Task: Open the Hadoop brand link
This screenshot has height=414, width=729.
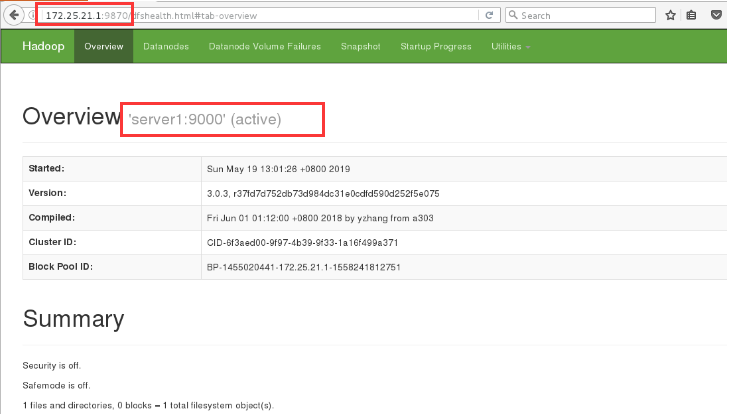Action: pos(43,46)
